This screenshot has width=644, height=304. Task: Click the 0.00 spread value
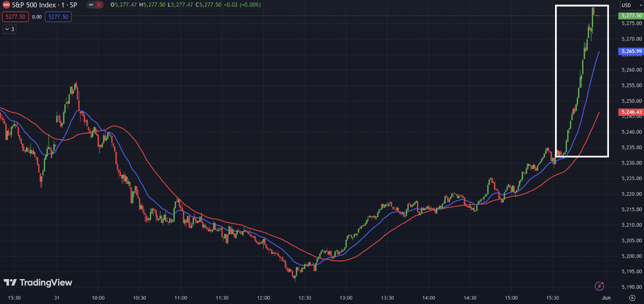pyautogui.click(x=37, y=17)
